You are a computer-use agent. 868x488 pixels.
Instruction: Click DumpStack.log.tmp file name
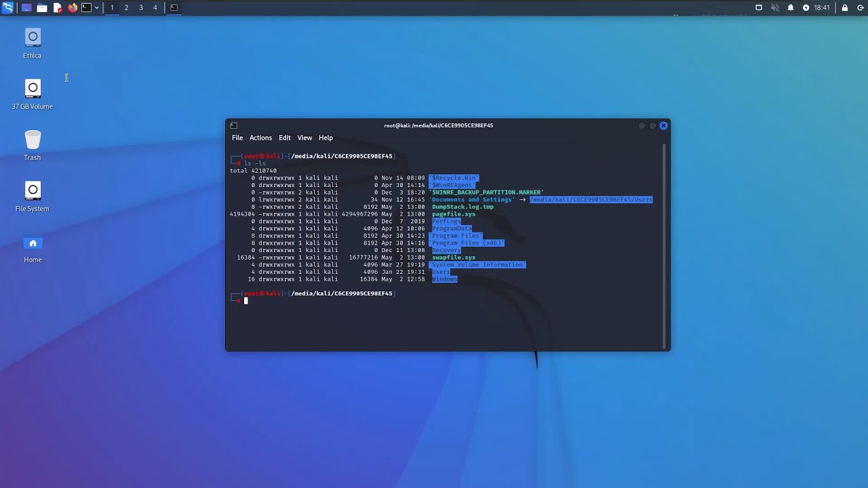point(462,207)
